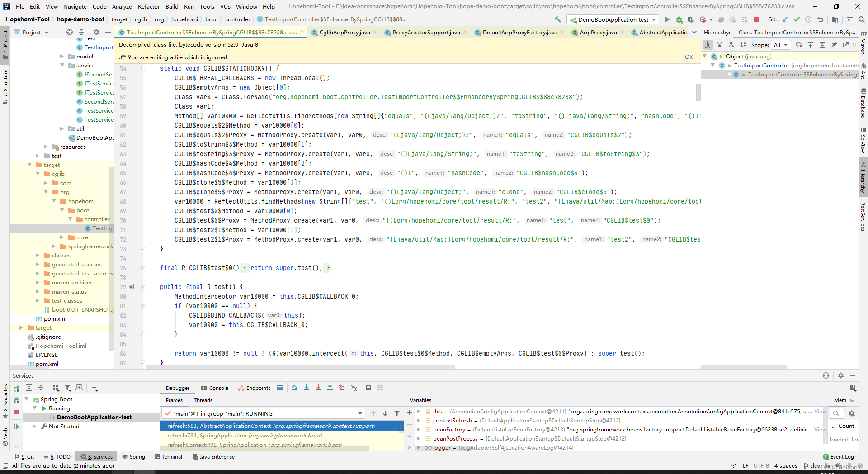Toggle Supertypes Hierarchy view button
The height and width of the screenshot is (474, 868).
720,45
